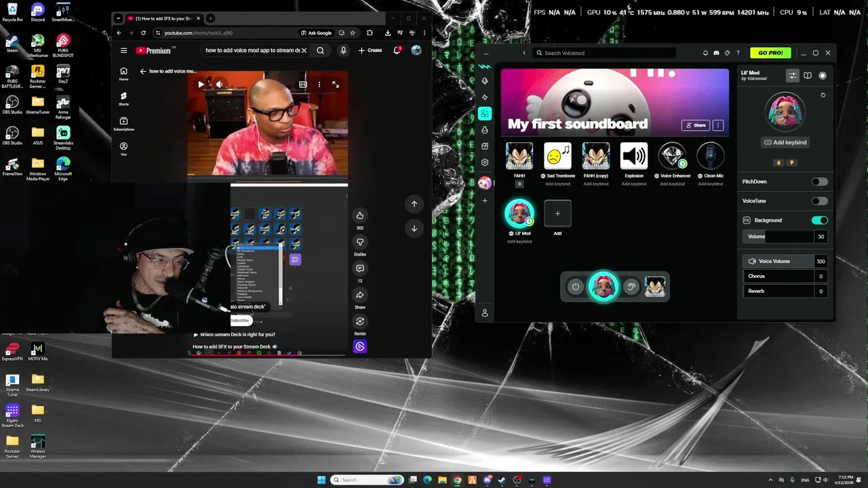Screen dimensions: 868x488
Task: Reset Lil' Mod voice settings
Action: [823, 96]
